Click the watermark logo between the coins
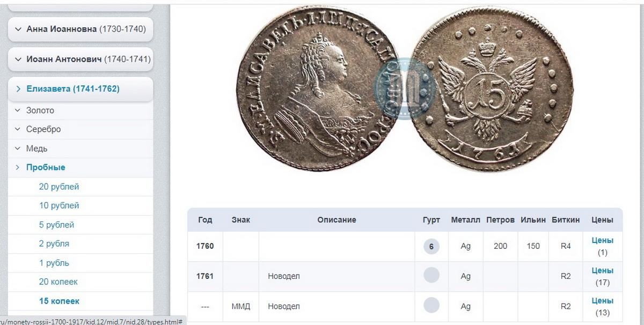The width and height of the screenshot is (644, 325). click(405, 88)
